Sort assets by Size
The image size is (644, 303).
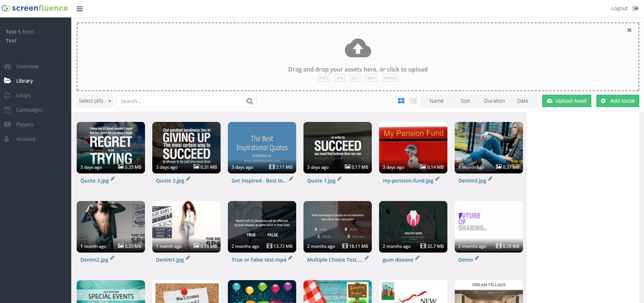[465, 101]
